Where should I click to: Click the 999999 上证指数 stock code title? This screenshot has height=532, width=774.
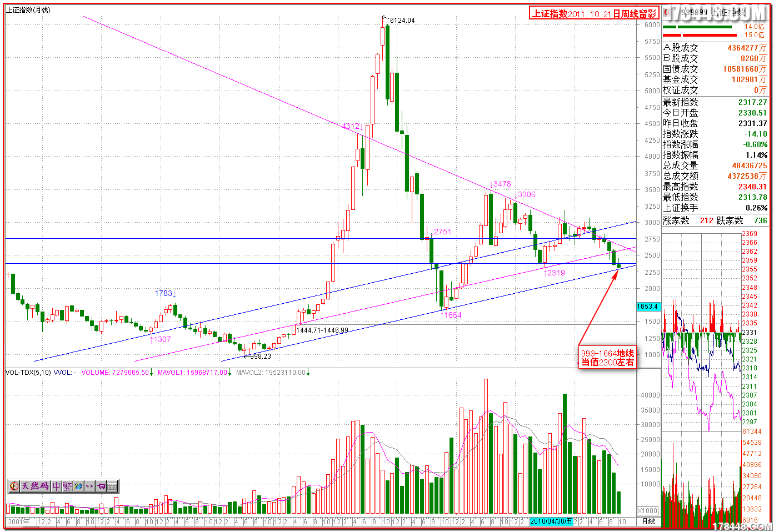[x=713, y=12]
